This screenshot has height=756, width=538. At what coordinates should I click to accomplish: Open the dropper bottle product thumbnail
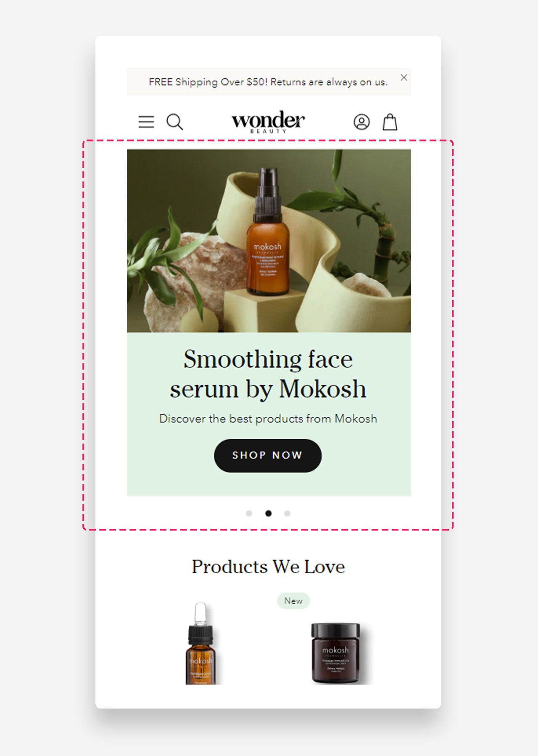click(x=201, y=643)
